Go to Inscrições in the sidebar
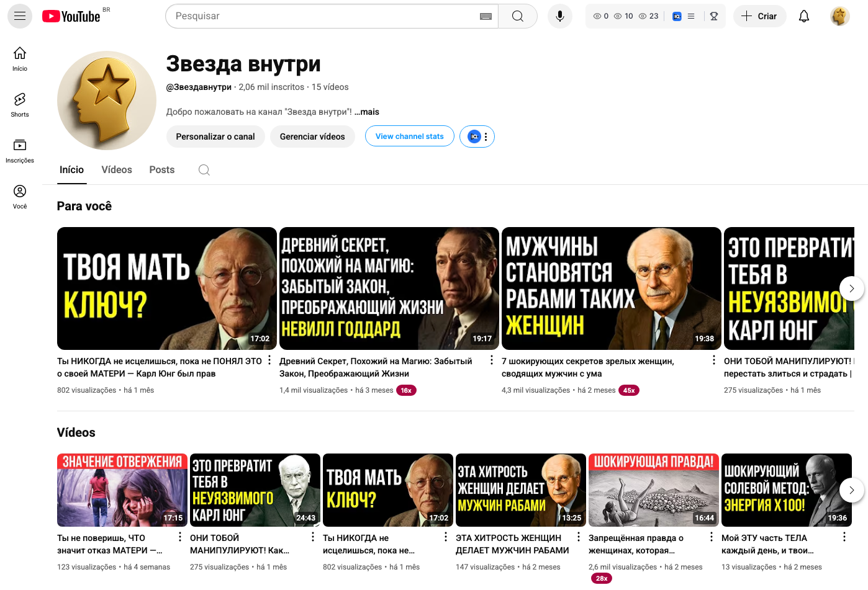 coord(20,151)
